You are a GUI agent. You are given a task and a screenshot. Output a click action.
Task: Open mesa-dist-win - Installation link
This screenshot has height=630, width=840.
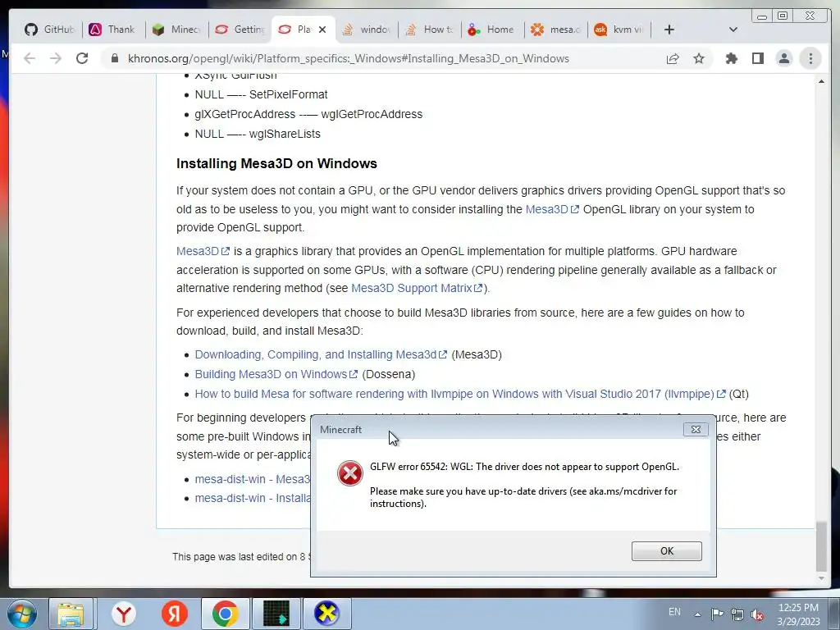click(x=253, y=498)
